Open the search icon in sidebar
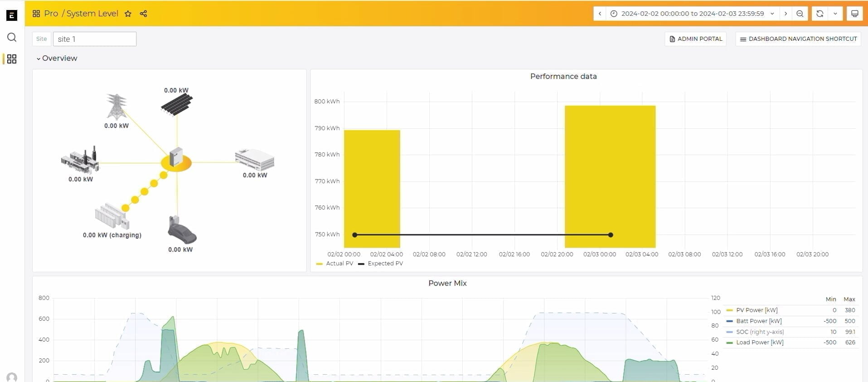This screenshot has height=382, width=868. [12, 37]
